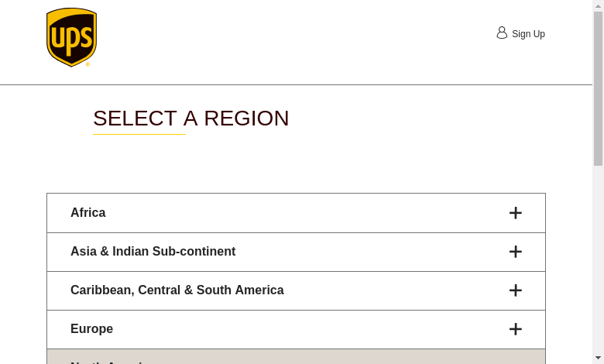Open the Sign Up link
Screen dimensions: 604x364
coord(528,34)
